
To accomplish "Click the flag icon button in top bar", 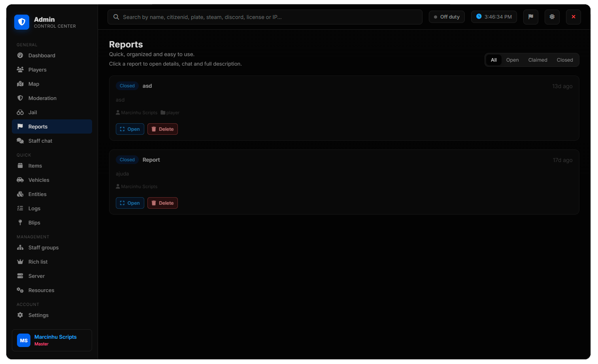I will [x=531, y=17].
